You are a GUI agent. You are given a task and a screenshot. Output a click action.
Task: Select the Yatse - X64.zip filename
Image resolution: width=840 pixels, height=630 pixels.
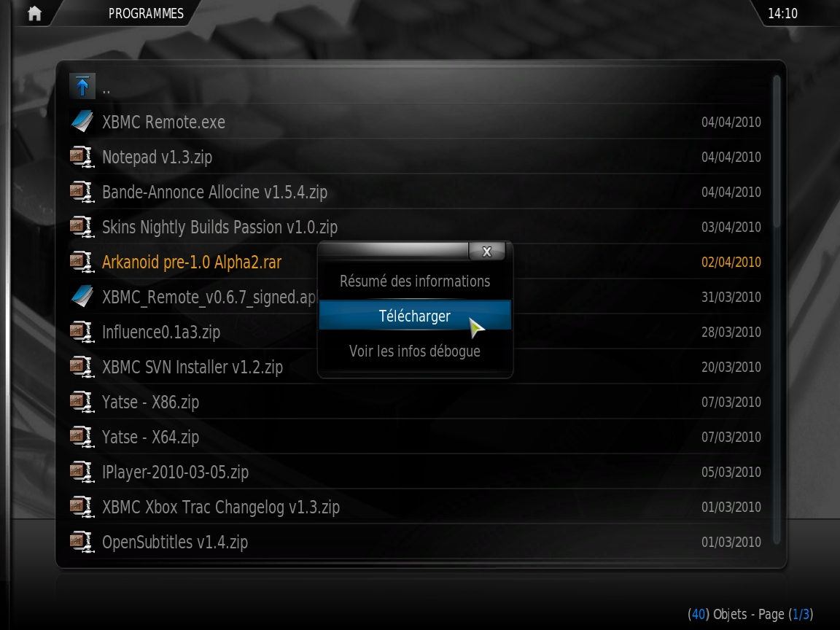point(150,437)
